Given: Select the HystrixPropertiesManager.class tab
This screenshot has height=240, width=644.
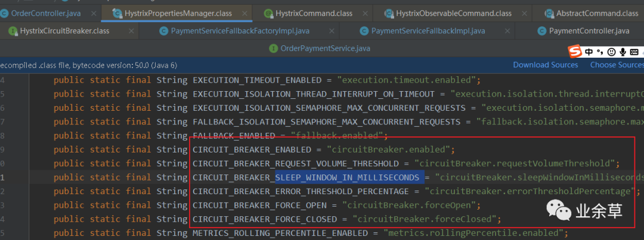Looking at the screenshot, I should [178, 14].
